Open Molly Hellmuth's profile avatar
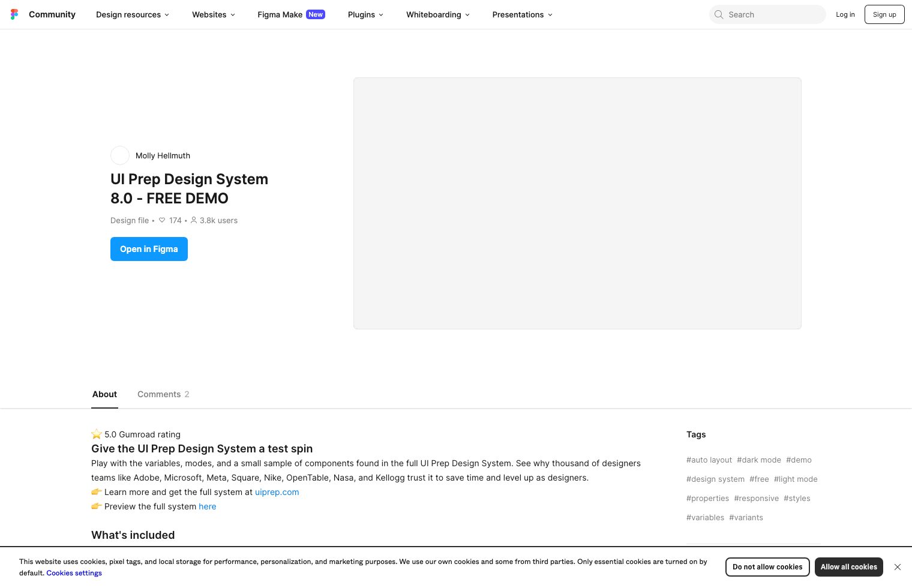This screenshot has height=588, width=912. click(120, 155)
